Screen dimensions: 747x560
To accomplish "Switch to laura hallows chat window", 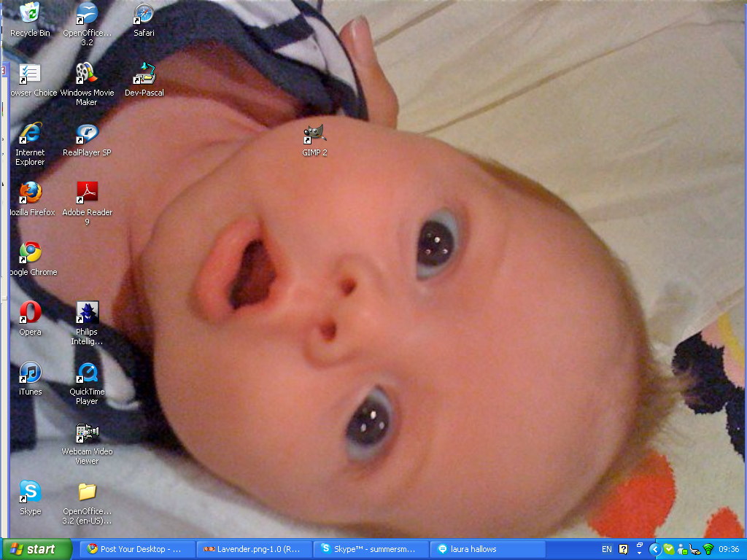I will click(x=487, y=550).
